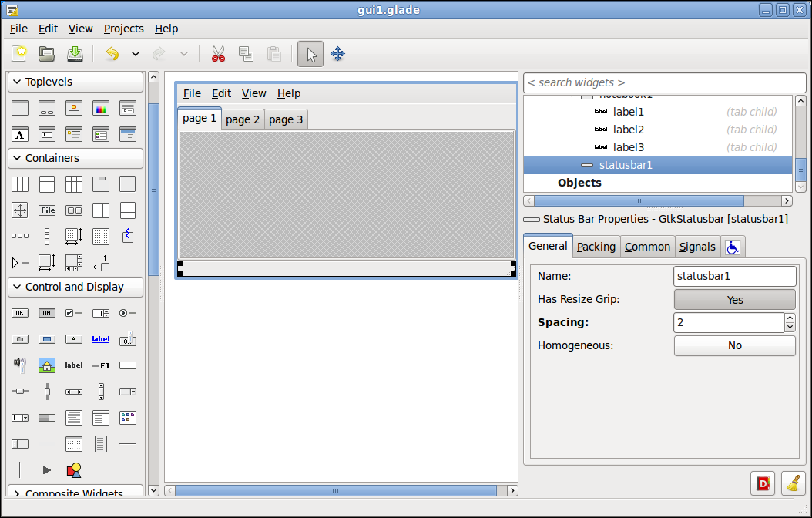812x518 pixels.
Task: Cut the selected widget with the scissors icon
Action: pyautogui.click(x=219, y=54)
